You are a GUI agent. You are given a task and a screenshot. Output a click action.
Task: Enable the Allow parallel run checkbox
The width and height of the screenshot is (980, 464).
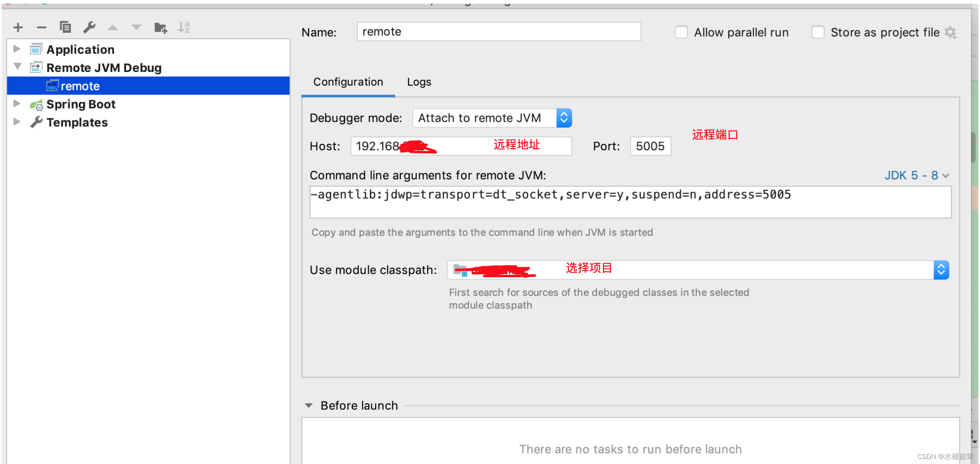point(681,32)
